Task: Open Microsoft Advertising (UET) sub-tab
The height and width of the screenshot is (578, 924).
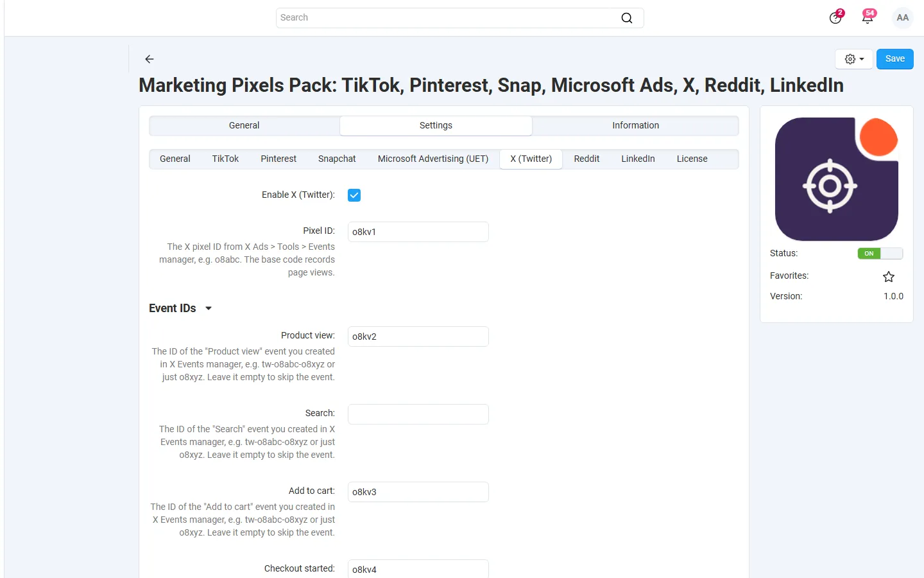Action: pyautogui.click(x=433, y=159)
